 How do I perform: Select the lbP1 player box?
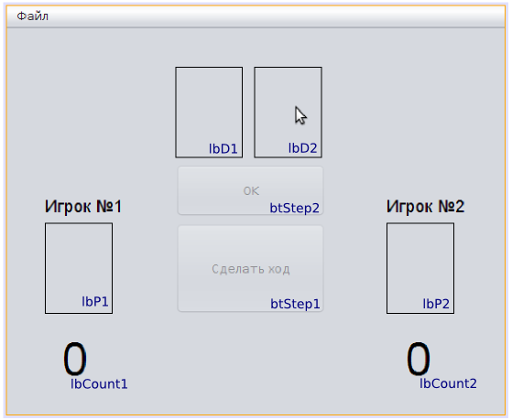[x=79, y=268]
